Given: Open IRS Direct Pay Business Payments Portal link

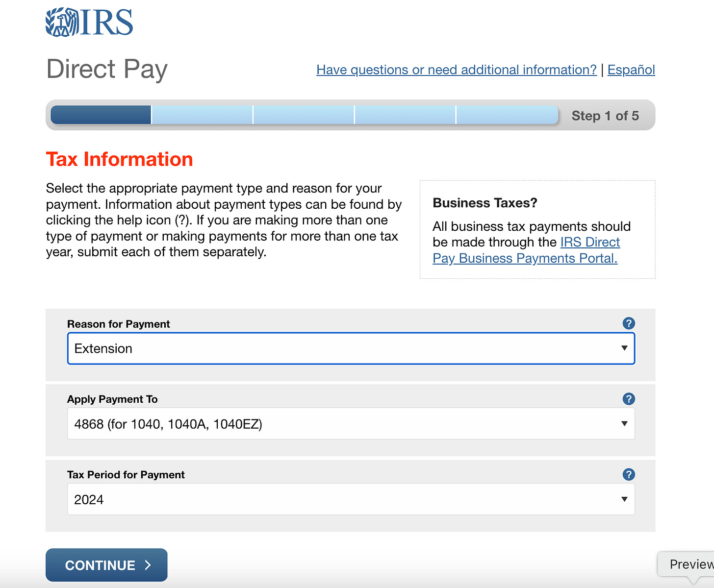Looking at the screenshot, I should [x=525, y=250].
